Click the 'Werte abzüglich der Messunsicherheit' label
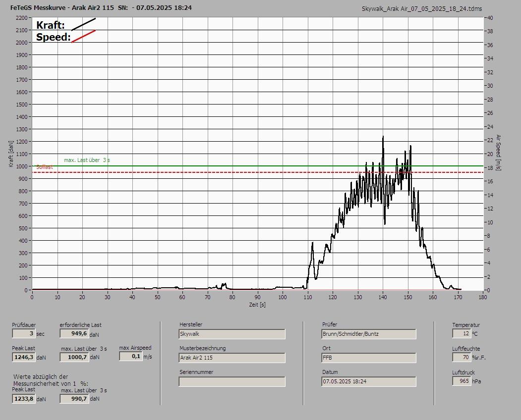 (x=51, y=380)
